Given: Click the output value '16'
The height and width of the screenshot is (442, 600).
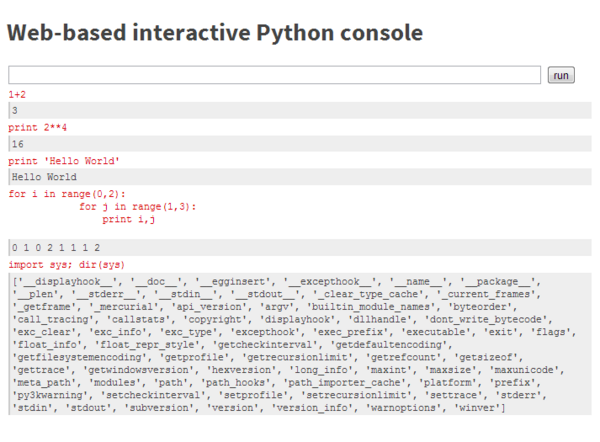Looking at the screenshot, I should (x=18, y=144).
